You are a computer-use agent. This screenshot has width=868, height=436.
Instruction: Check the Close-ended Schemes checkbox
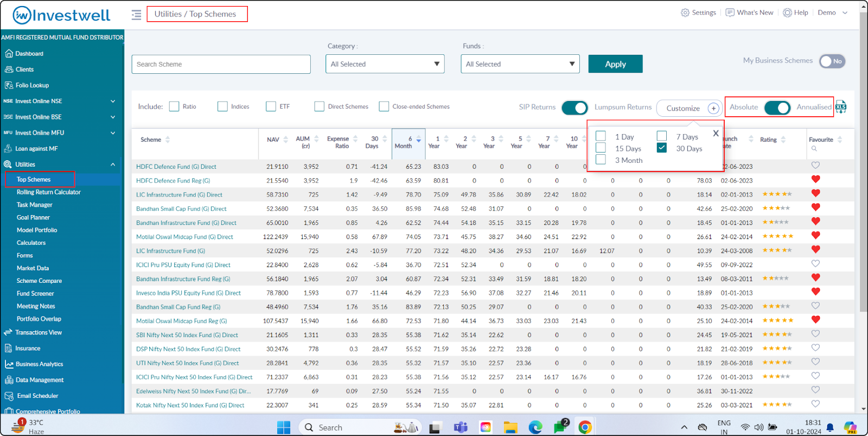coord(384,106)
